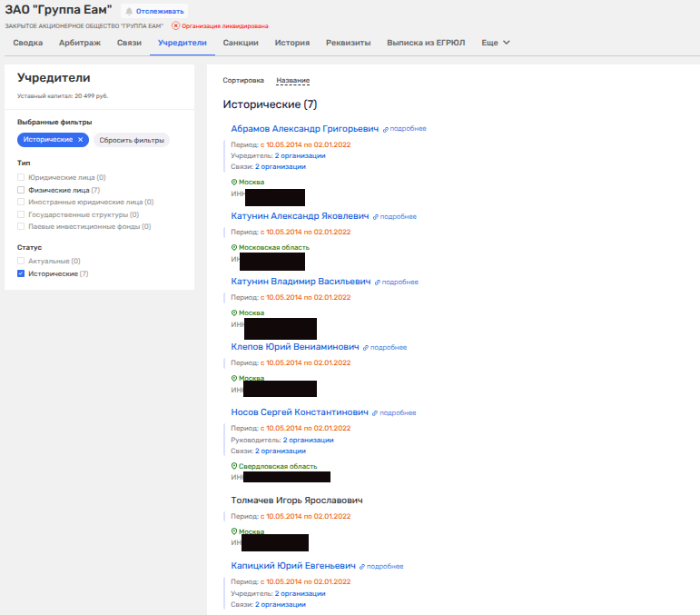
Task: Click link icon beside Абрамов Александр Григорьевич
Action: pos(385,129)
